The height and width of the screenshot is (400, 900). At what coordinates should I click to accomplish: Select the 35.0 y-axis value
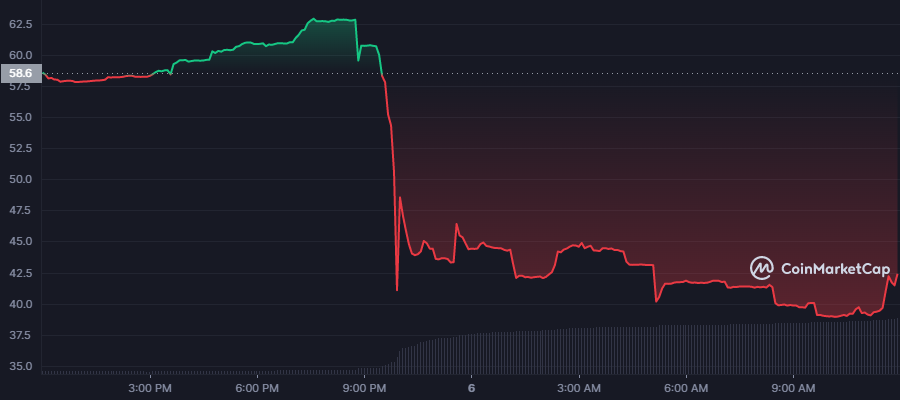point(21,366)
